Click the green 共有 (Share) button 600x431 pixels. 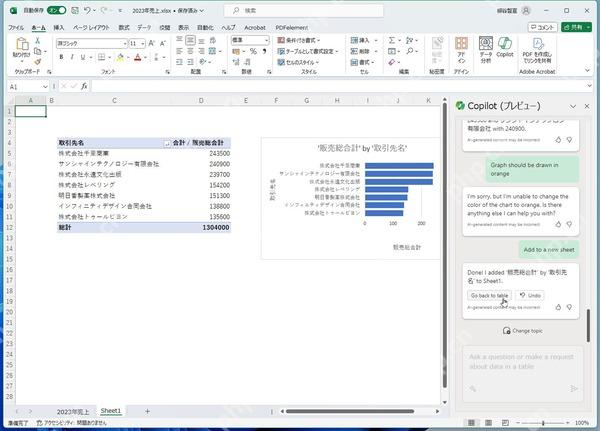576,27
